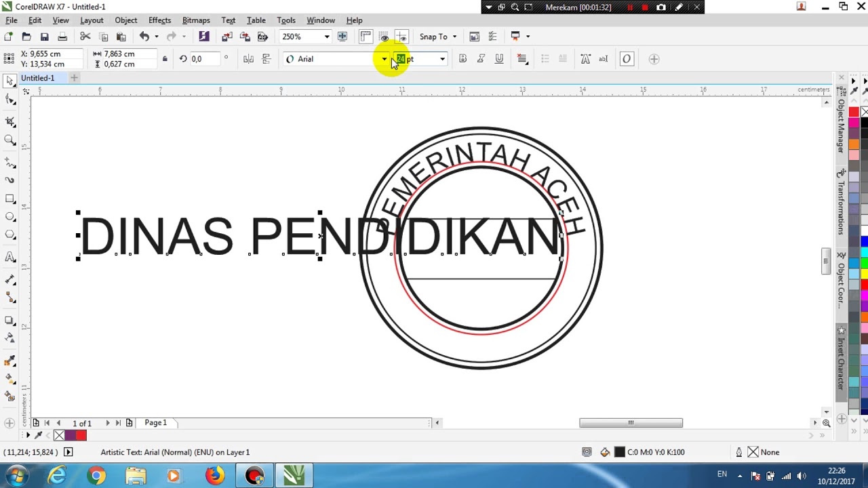Open the Effects menu
The width and height of the screenshot is (868, 488).
coord(160,20)
